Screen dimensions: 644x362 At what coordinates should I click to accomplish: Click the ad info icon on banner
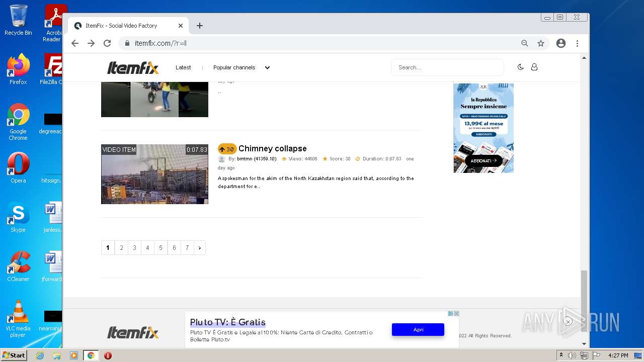(451, 313)
